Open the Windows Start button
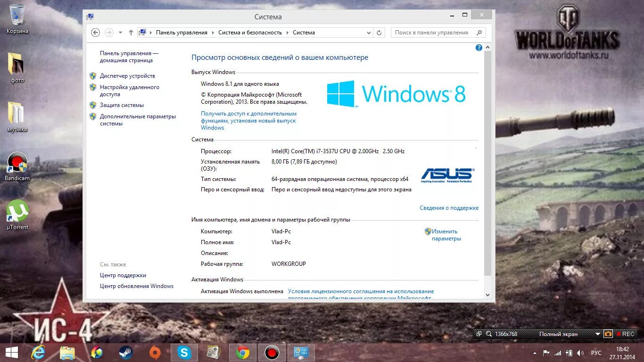The width and height of the screenshot is (644, 362). point(11,352)
